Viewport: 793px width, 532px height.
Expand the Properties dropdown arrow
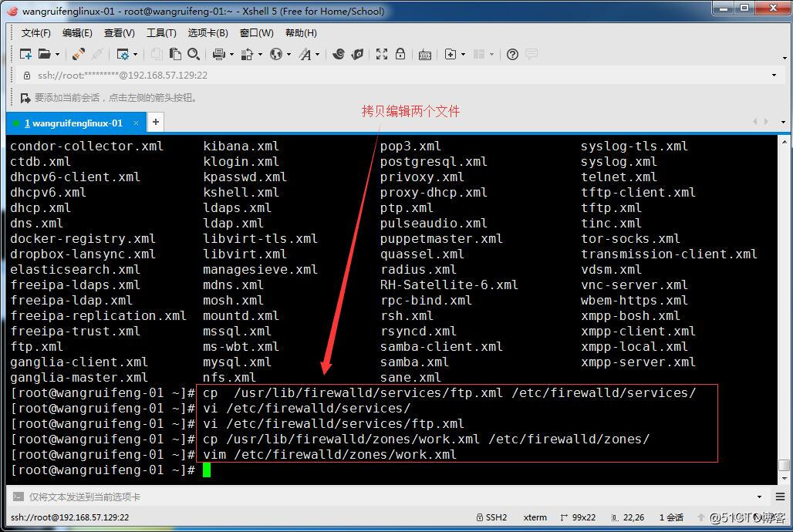[x=135, y=54]
